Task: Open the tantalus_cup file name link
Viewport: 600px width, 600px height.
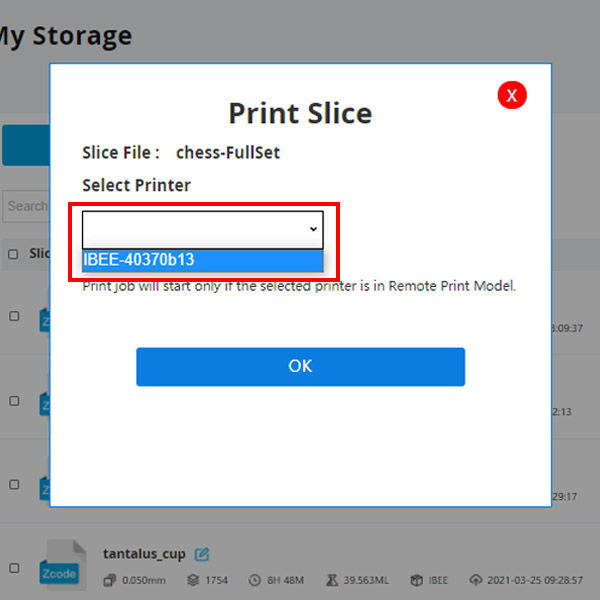Action: [x=144, y=554]
